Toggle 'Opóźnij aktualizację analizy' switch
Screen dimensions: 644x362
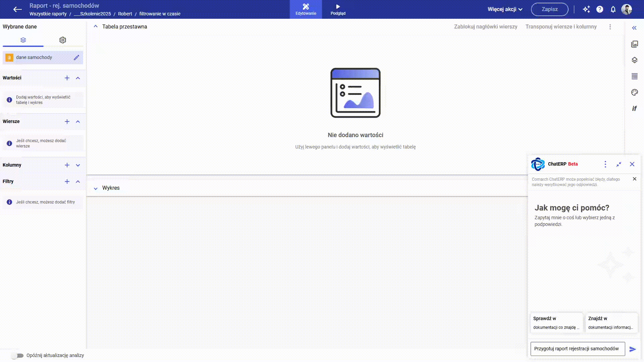pyautogui.click(x=17, y=356)
